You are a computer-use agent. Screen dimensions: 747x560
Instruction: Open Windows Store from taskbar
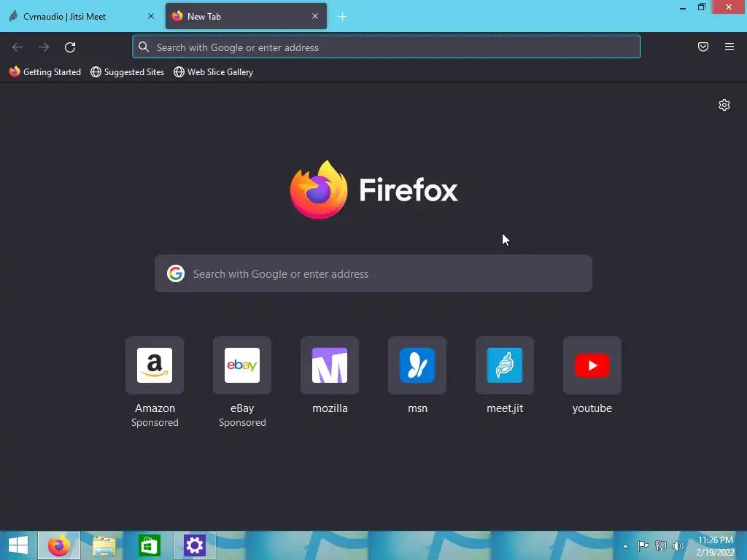(149, 545)
